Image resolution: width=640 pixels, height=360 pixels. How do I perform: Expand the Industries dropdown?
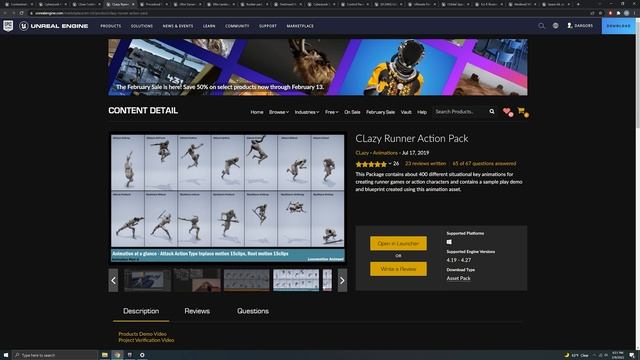pyautogui.click(x=307, y=112)
